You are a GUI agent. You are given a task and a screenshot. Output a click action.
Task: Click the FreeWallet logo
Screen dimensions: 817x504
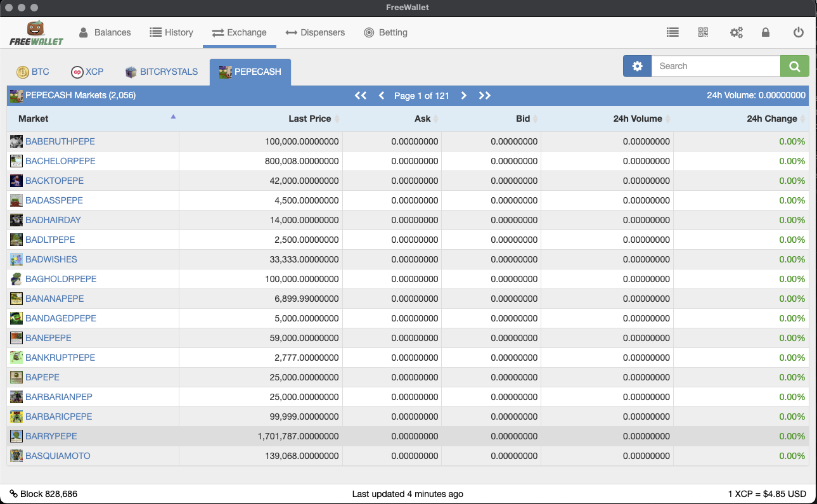36,33
